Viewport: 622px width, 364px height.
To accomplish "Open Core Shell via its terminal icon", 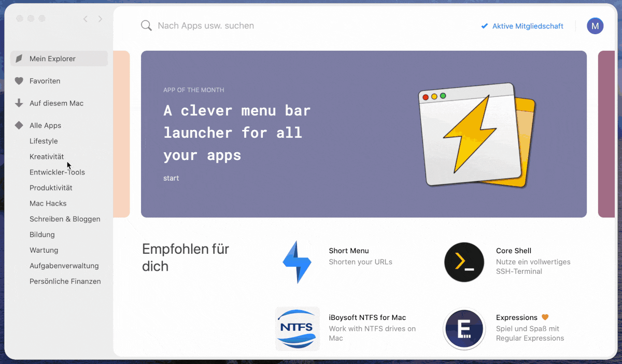I will [x=464, y=262].
